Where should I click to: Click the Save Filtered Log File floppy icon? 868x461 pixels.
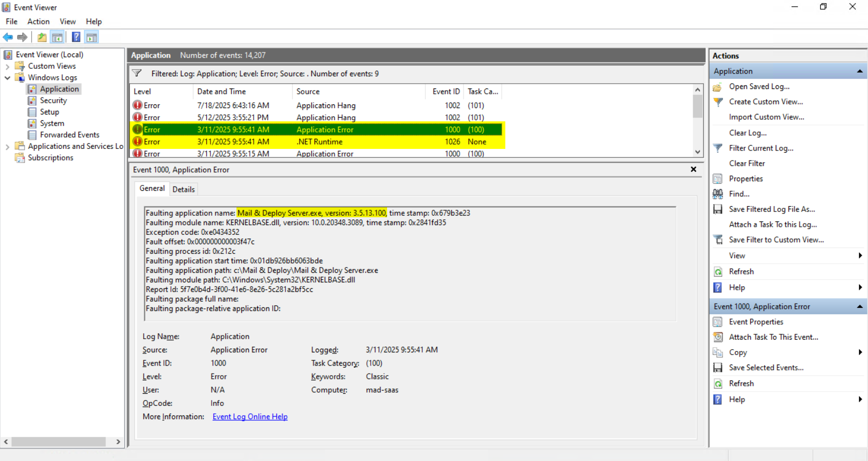pyautogui.click(x=717, y=209)
